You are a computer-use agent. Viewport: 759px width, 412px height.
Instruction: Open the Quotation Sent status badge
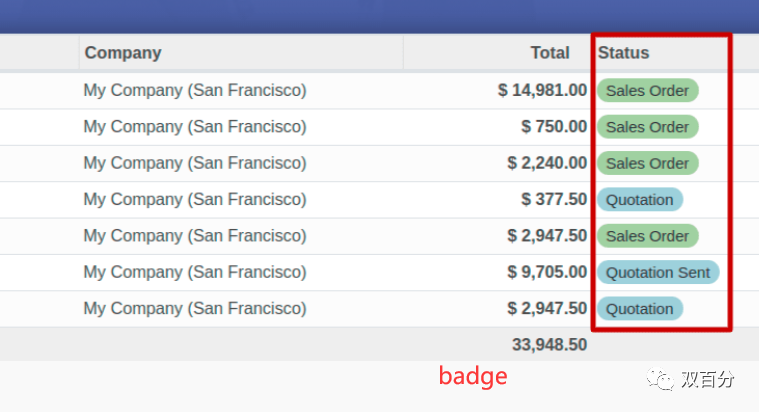[658, 272]
